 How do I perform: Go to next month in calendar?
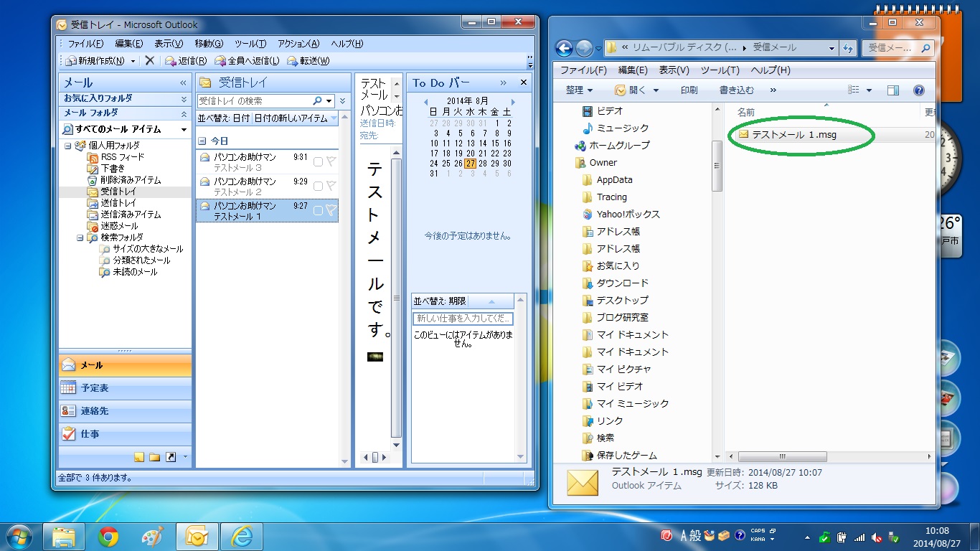tap(513, 102)
